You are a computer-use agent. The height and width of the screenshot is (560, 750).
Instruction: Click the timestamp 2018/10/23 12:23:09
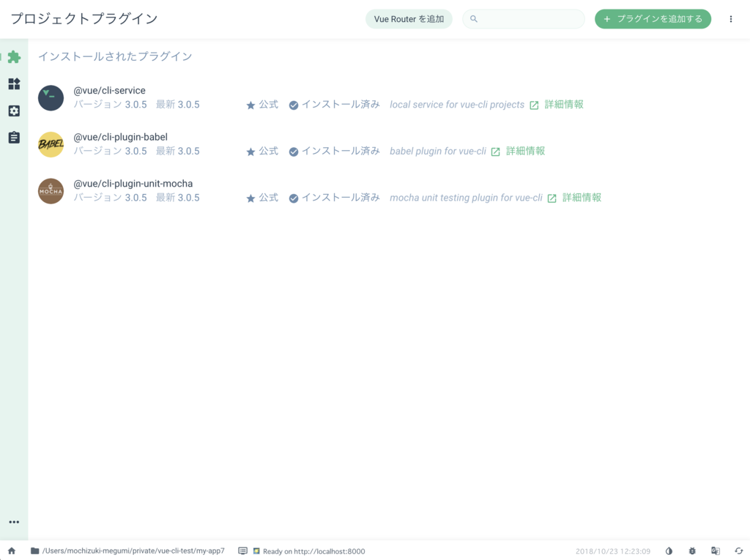pos(613,551)
